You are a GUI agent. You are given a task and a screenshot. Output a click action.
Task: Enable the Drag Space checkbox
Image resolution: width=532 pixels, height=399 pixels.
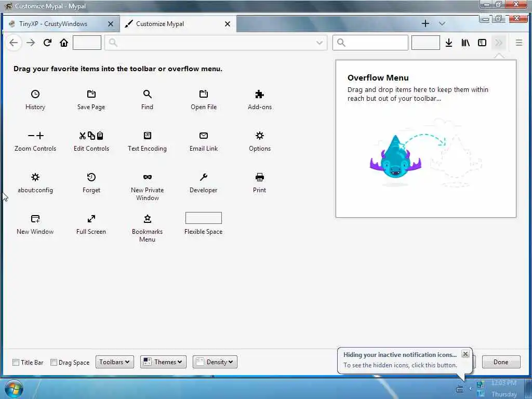(54, 362)
